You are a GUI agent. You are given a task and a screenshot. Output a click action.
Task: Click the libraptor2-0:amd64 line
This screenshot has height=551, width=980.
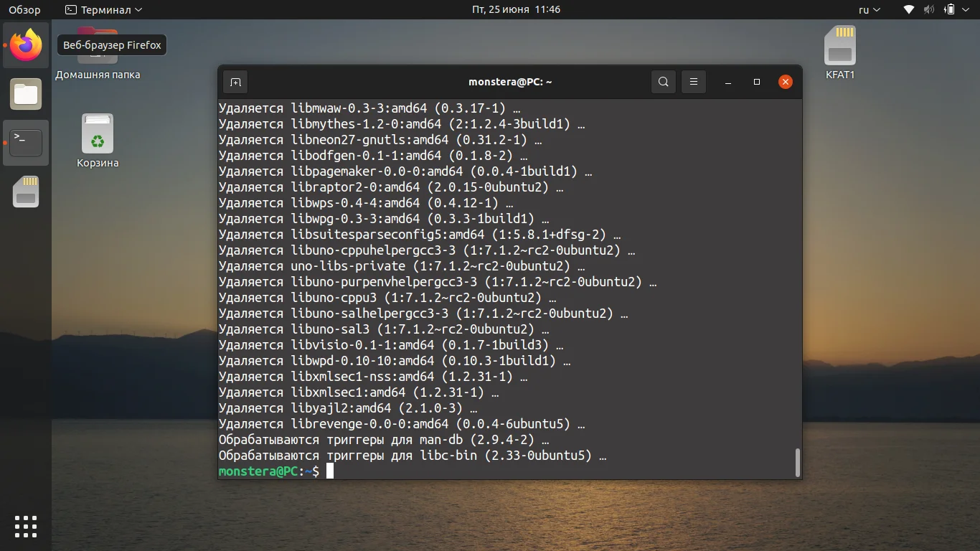pos(391,187)
